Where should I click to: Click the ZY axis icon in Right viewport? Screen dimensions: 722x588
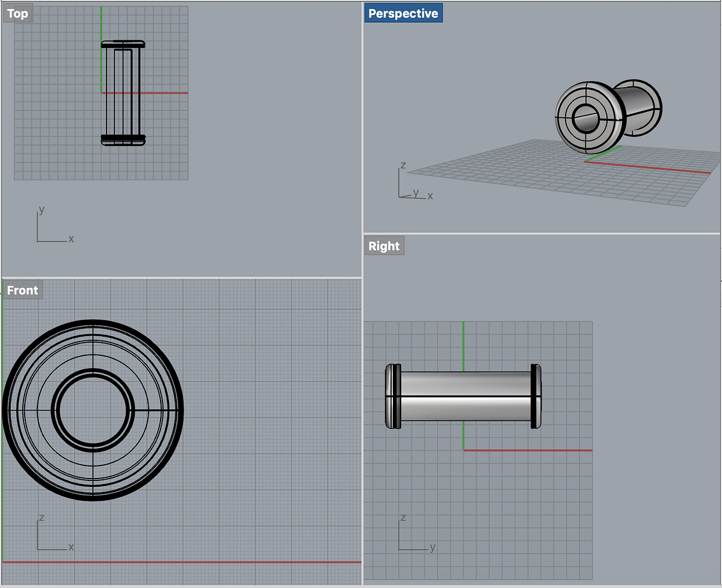[416, 533]
